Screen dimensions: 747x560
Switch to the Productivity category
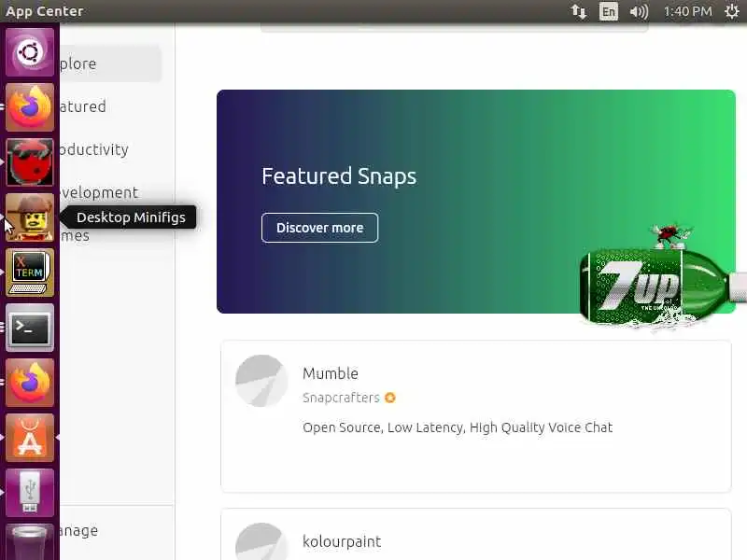[x=110, y=149]
